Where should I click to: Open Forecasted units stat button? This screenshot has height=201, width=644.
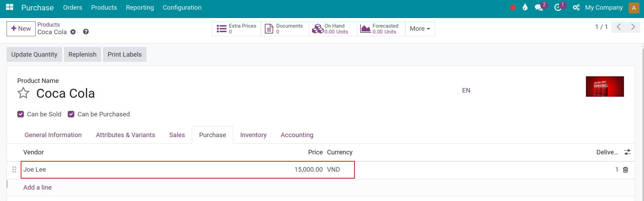click(381, 29)
